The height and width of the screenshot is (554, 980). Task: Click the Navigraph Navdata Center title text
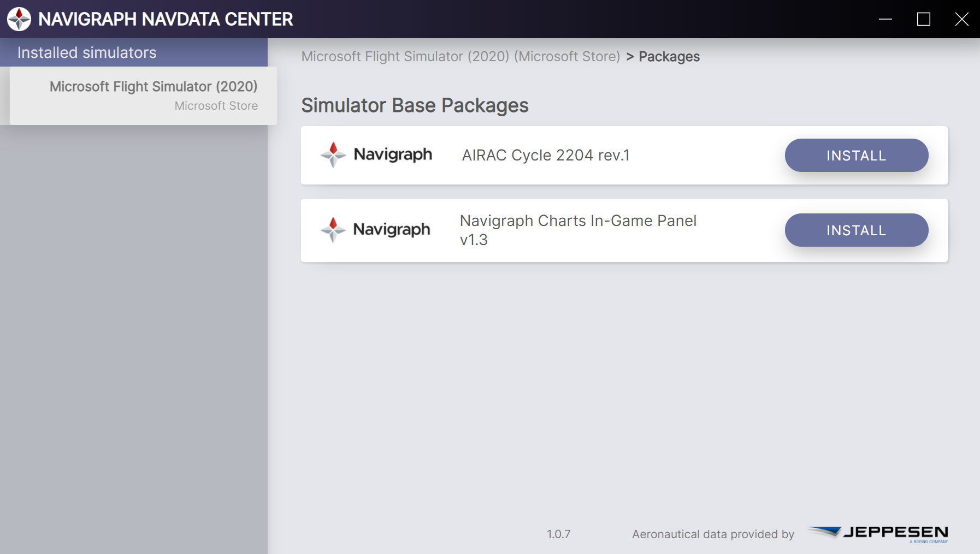point(166,19)
